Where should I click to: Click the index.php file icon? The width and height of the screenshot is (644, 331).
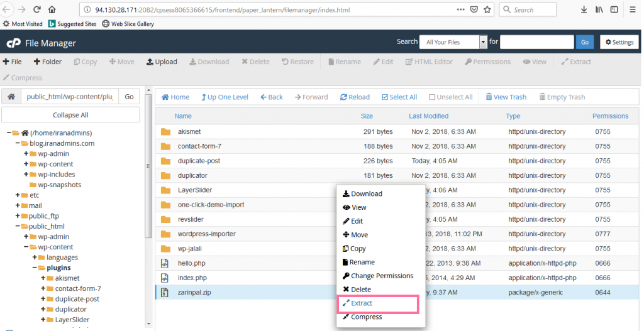coord(165,278)
